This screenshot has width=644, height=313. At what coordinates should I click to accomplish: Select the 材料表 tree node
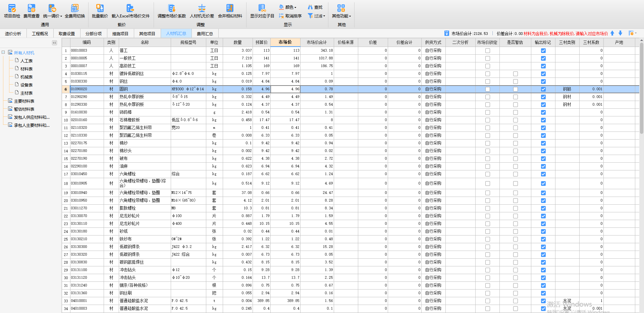pyautogui.click(x=26, y=69)
